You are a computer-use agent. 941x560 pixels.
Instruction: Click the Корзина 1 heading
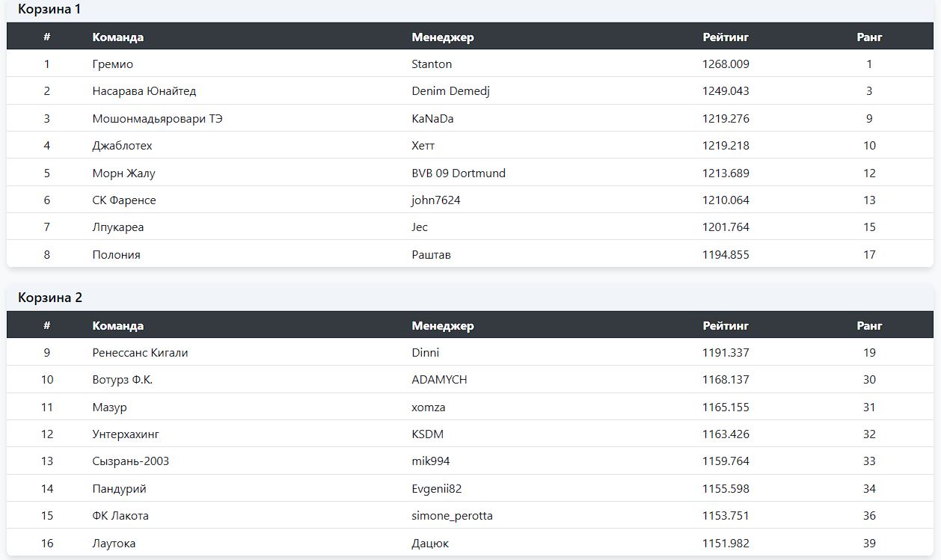coord(49,10)
